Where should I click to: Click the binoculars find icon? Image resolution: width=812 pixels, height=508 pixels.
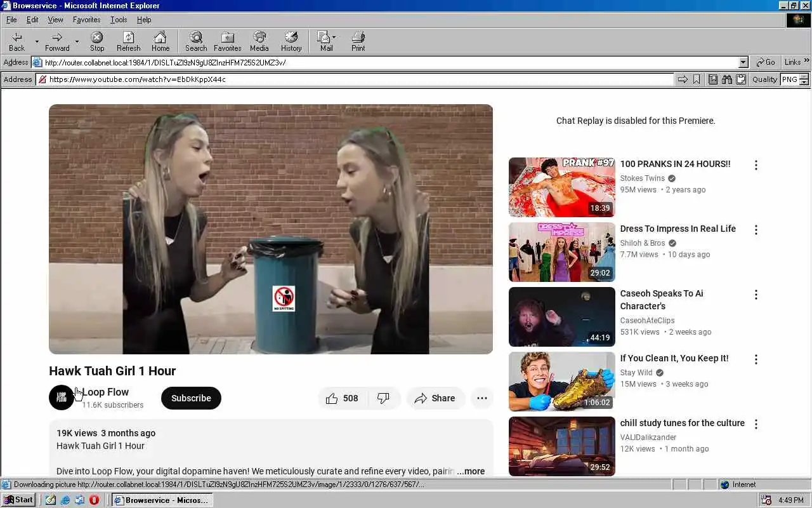coord(726,79)
